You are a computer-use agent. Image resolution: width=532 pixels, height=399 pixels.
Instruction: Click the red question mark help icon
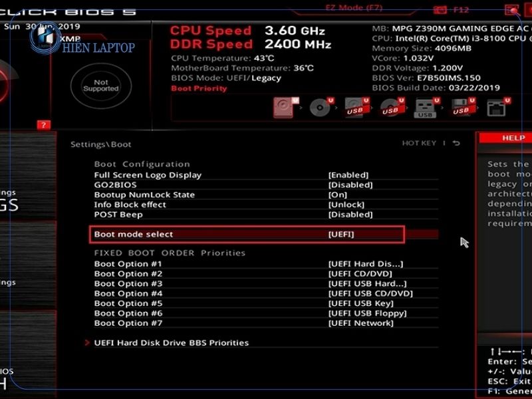(43, 125)
